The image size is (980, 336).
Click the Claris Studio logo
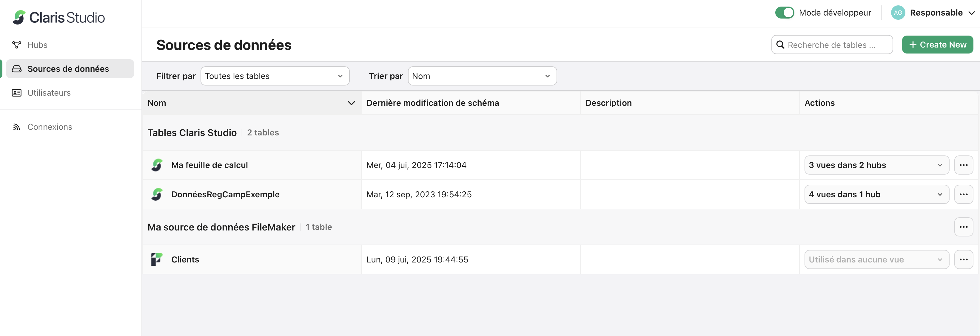(58, 17)
